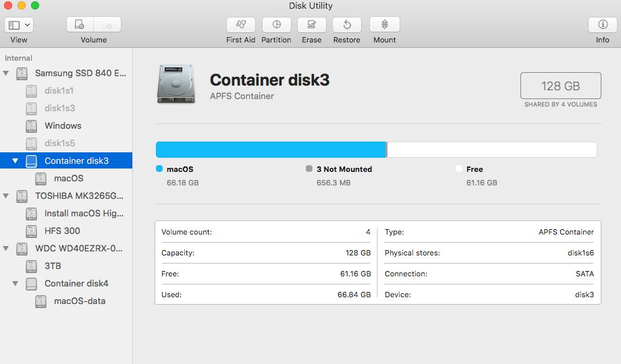
Task: Click the Mount toolbar icon
Action: [x=385, y=24]
